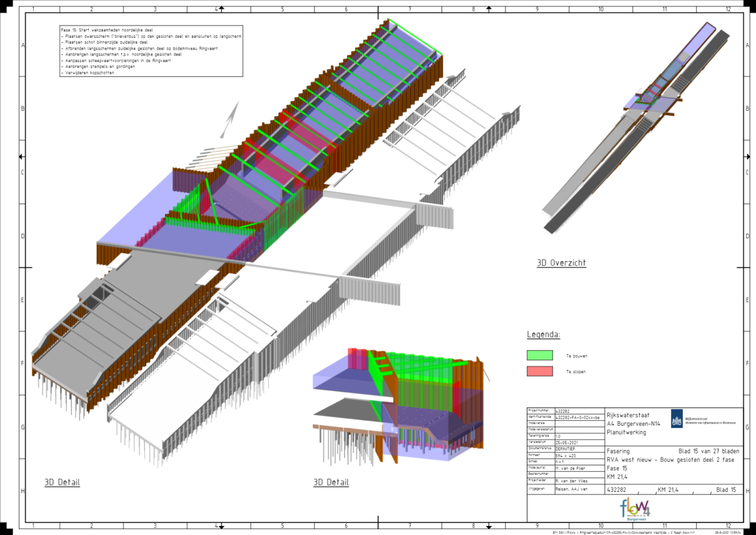
Task: Click the middle '3D Detail' view label
Action: pos(331,482)
